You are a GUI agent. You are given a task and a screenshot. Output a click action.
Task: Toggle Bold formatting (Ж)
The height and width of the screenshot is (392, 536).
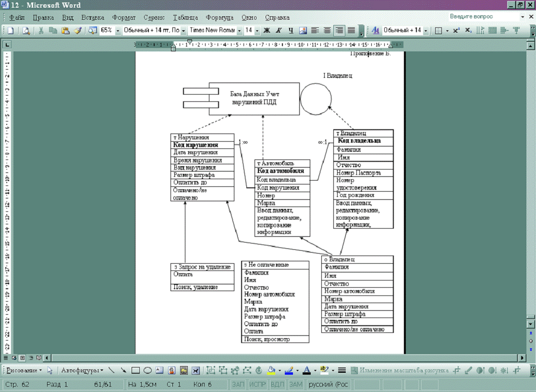267,30
